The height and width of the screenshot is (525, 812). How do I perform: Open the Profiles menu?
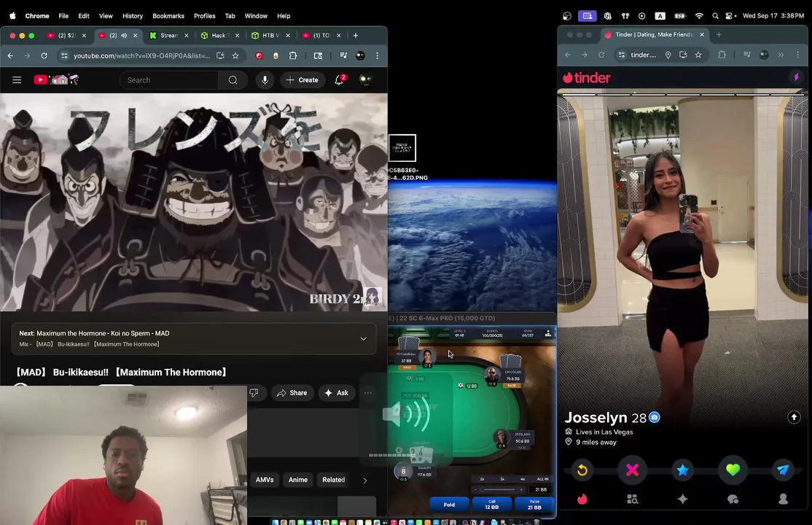pyautogui.click(x=205, y=16)
